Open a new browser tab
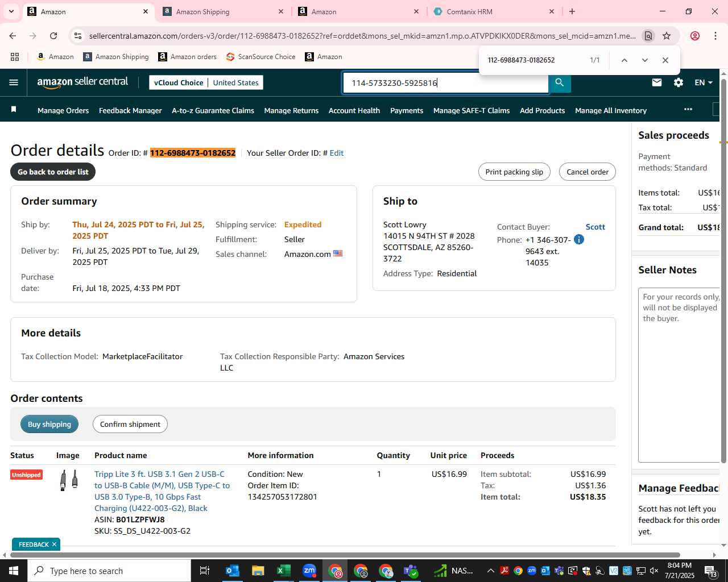This screenshot has height=582, width=728. [x=572, y=11]
